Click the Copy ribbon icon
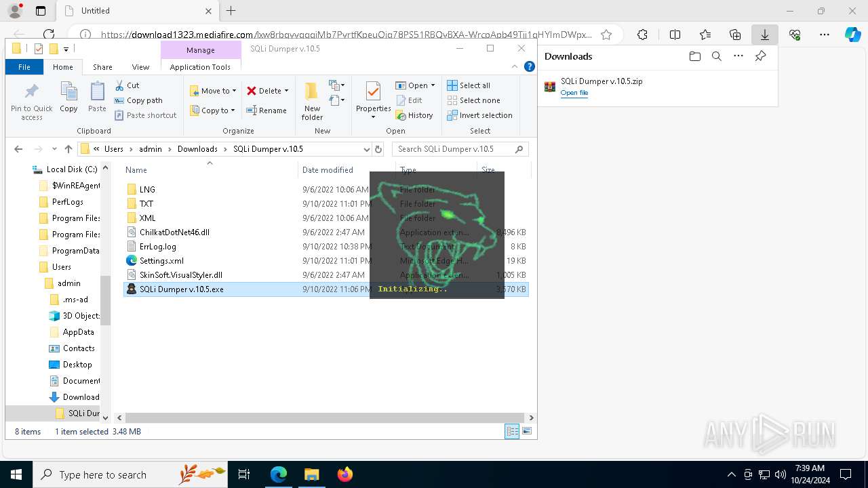Screen dimensions: 868x488 click(68, 97)
